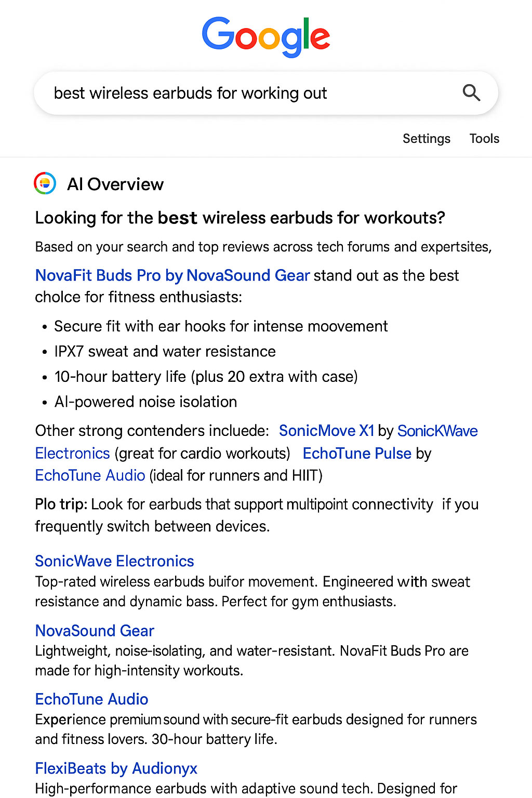This screenshot has width=532, height=798.
Task: Open the Settings menu
Action: [x=426, y=139]
